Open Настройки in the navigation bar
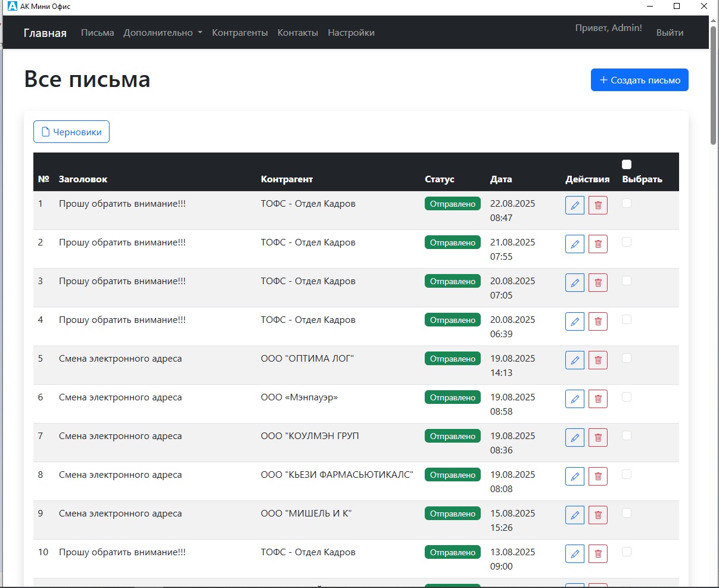719x588 pixels. [351, 33]
